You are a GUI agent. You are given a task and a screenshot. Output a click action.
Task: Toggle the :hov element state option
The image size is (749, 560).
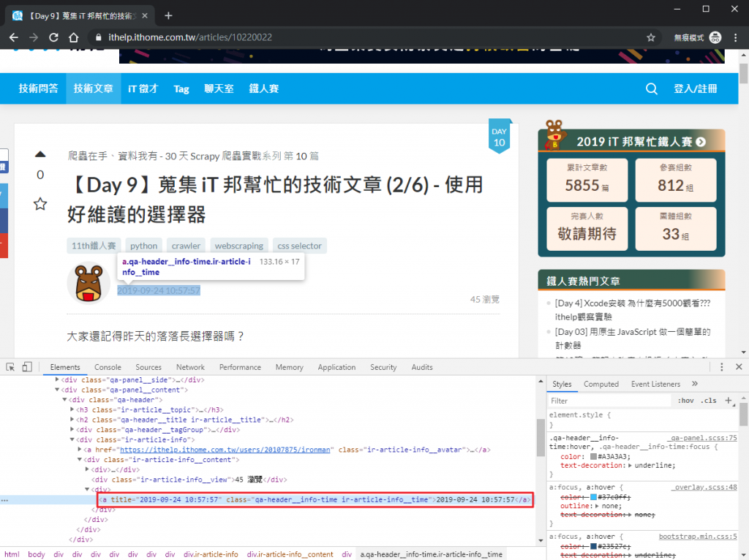(685, 401)
